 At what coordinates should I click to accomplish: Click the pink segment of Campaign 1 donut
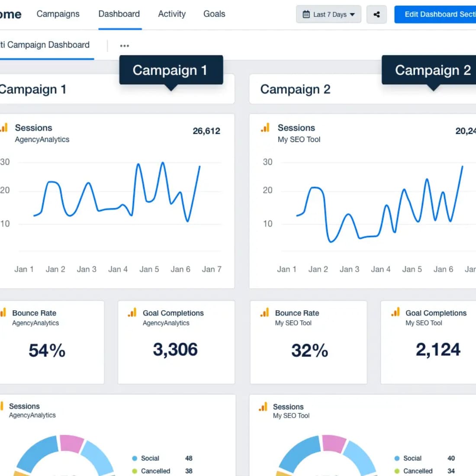[72, 443]
